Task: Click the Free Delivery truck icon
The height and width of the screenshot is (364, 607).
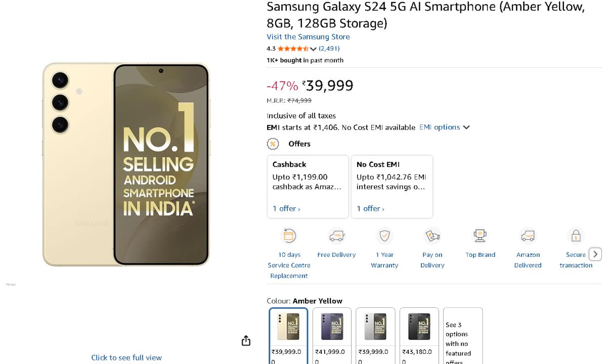Action: [x=336, y=236]
